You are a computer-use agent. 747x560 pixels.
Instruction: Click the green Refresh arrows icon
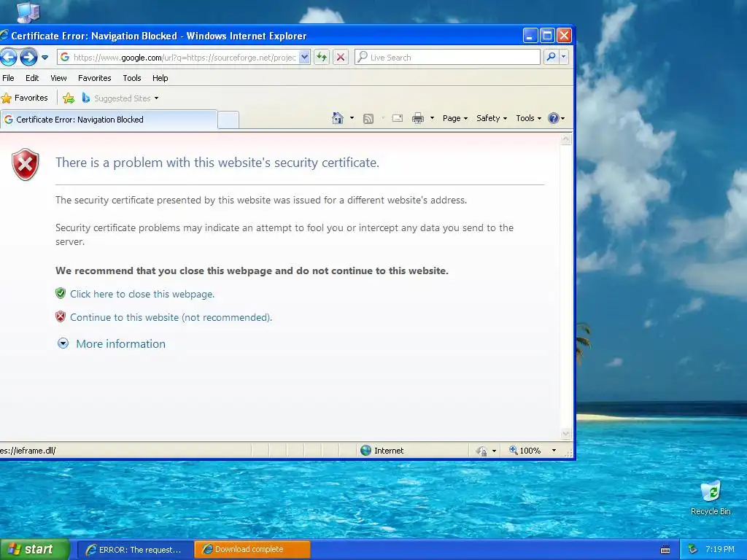click(x=322, y=57)
